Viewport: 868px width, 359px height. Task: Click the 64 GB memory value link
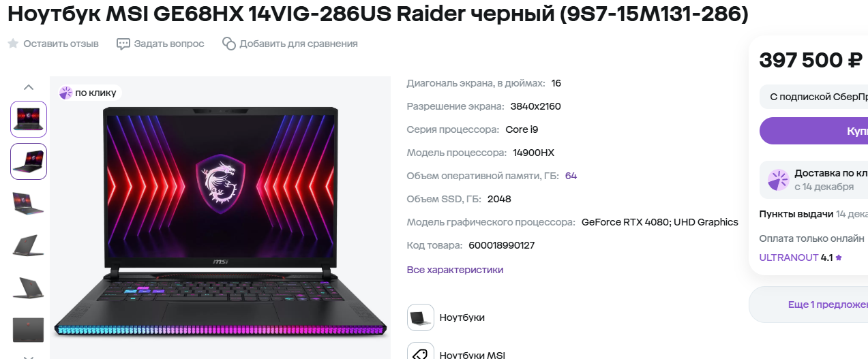[x=571, y=176]
